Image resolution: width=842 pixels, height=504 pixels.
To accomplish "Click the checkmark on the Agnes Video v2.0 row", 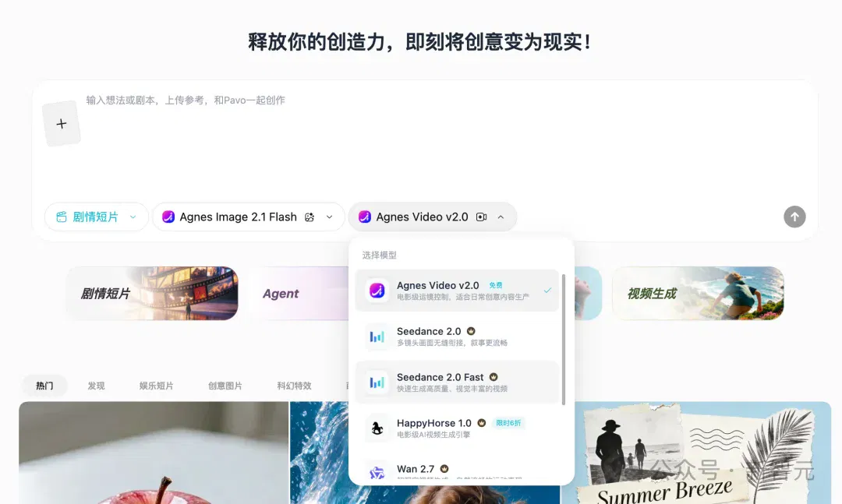I will [x=547, y=291].
